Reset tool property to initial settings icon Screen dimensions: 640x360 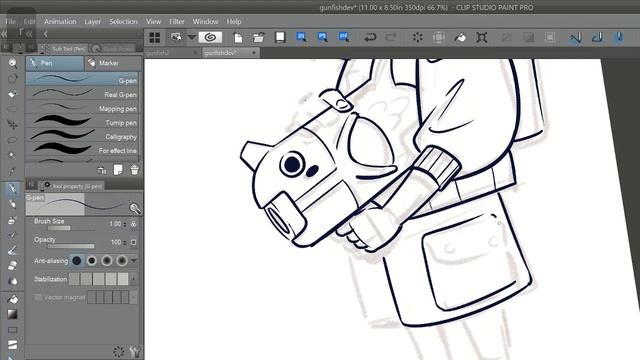click(x=118, y=351)
